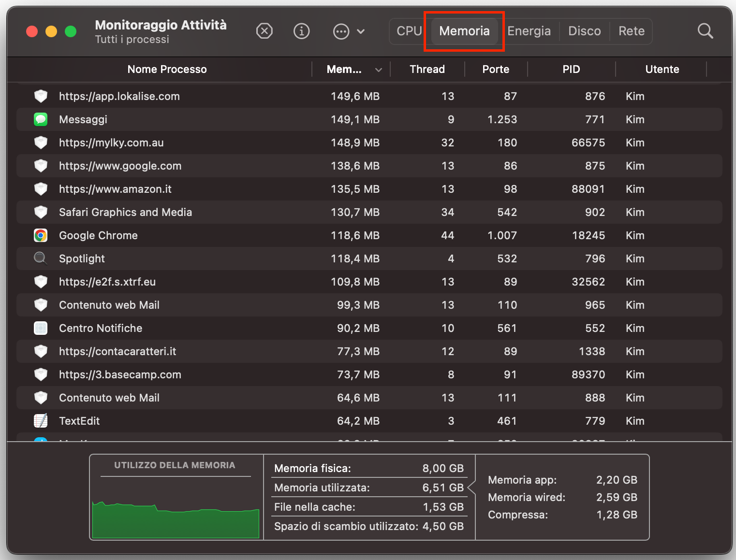736x560 pixels.
Task: Click the search magnifier icon
Action: pyautogui.click(x=705, y=31)
